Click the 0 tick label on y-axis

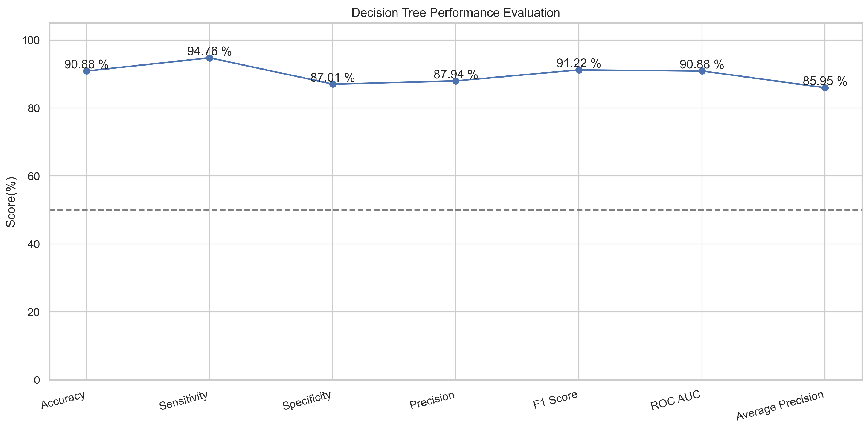[37, 380]
